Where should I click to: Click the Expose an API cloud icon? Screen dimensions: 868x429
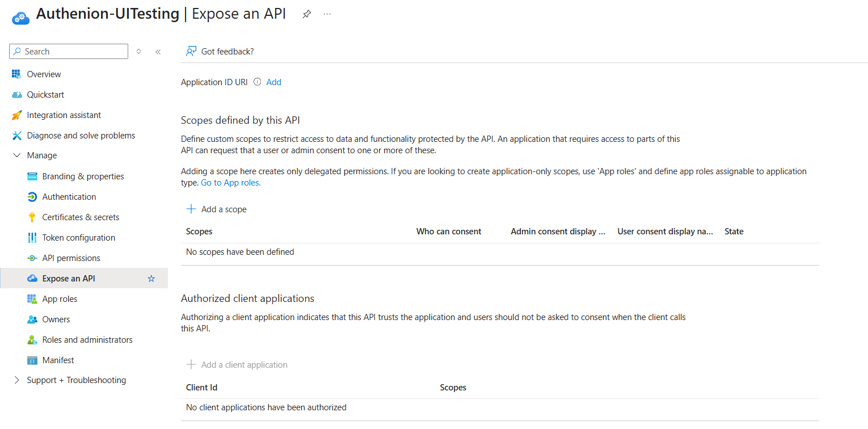(x=32, y=279)
